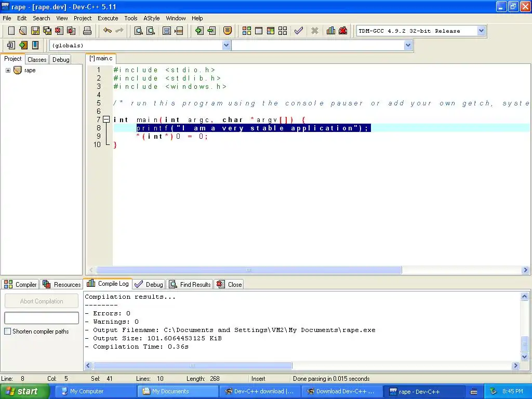Open the Project menu
Viewport: 532px width, 399px height.
pos(83,18)
